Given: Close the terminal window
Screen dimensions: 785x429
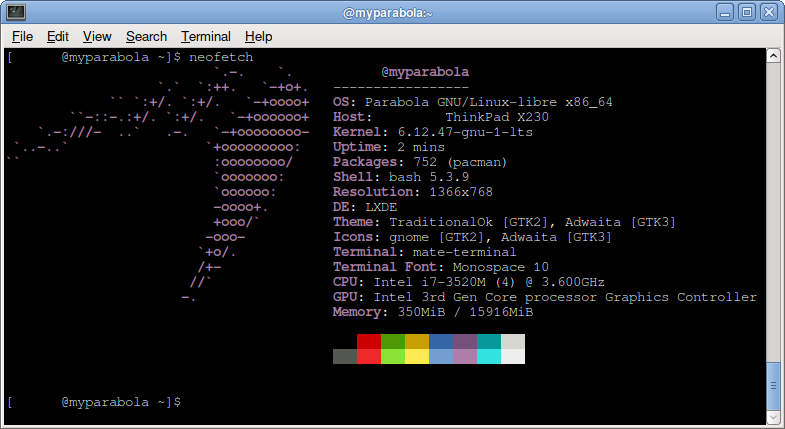Looking at the screenshot, I should click(x=769, y=12).
